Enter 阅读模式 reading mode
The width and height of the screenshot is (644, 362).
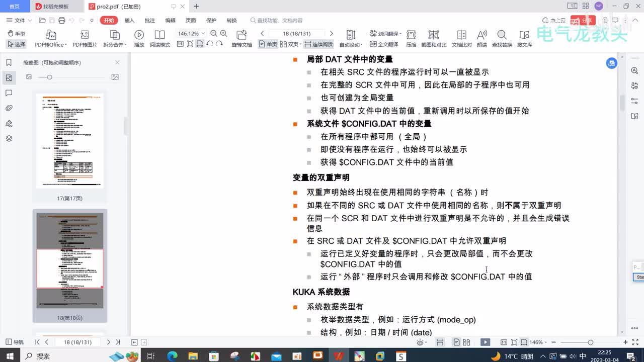(160, 39)
